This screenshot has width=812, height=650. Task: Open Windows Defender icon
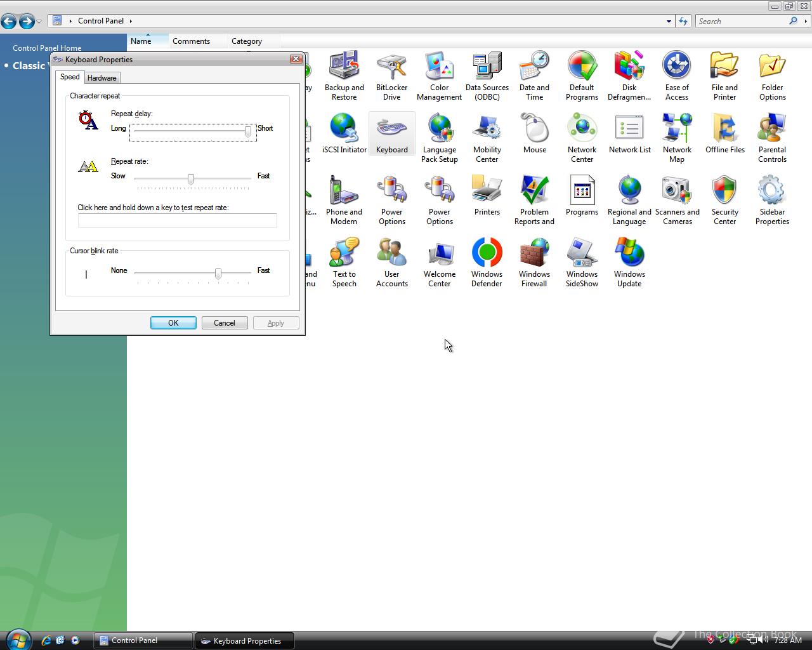[487, 263]
